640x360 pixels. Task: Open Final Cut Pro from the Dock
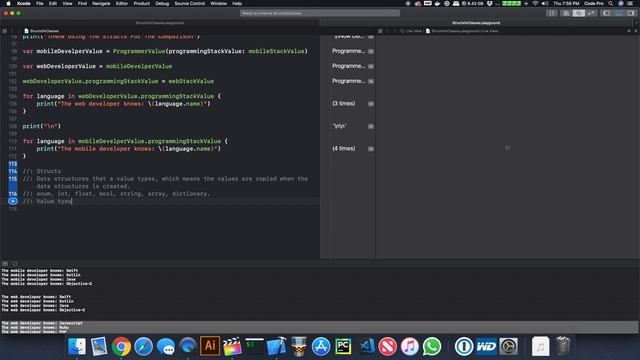pos(232,347)
